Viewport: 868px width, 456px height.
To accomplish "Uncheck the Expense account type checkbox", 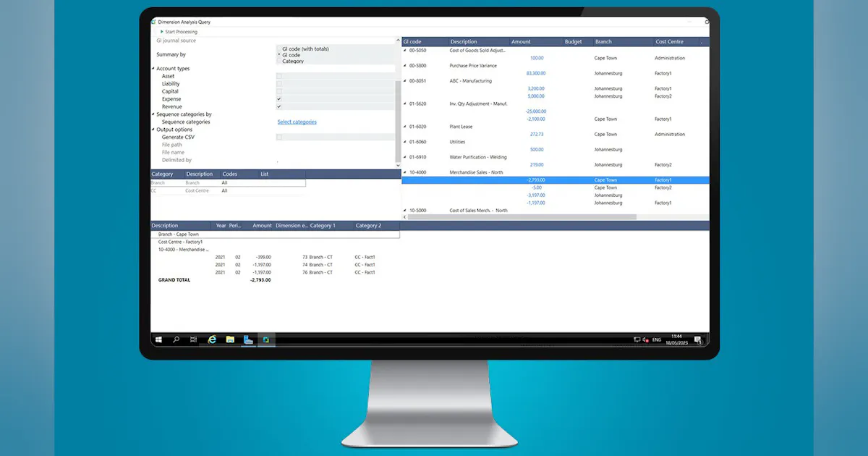I will tap(278, 99).
